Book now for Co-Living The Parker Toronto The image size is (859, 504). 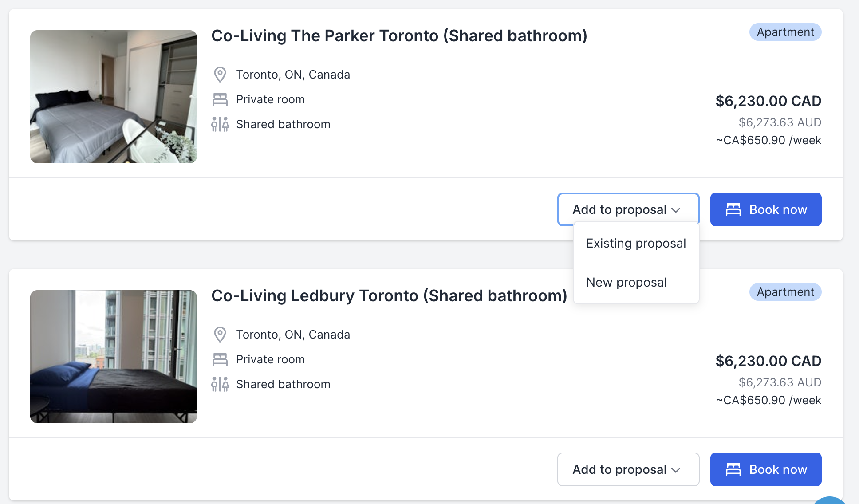(766, 209)
